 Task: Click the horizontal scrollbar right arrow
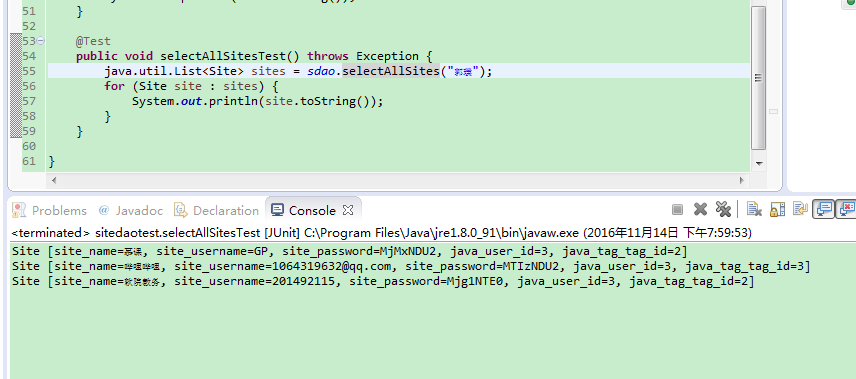point(742,180)
